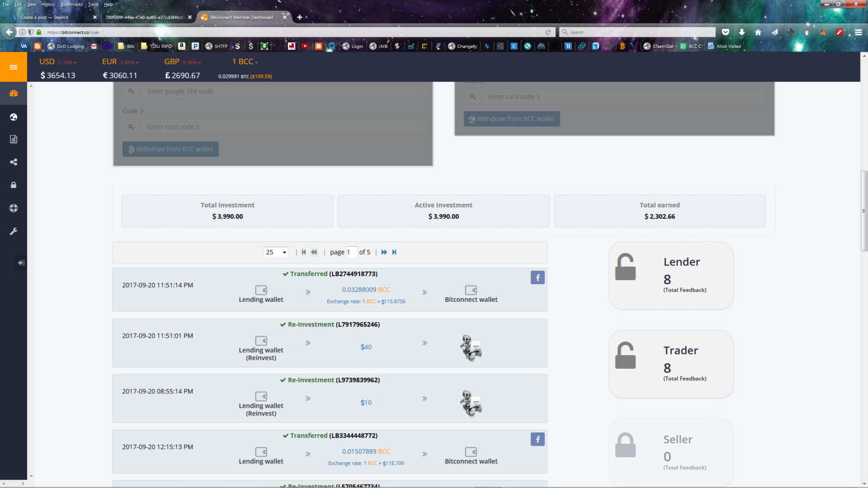The height and width of the screenshot is (488, 868).
Task: Focus the browser Search box
Action: click(637, 32)
